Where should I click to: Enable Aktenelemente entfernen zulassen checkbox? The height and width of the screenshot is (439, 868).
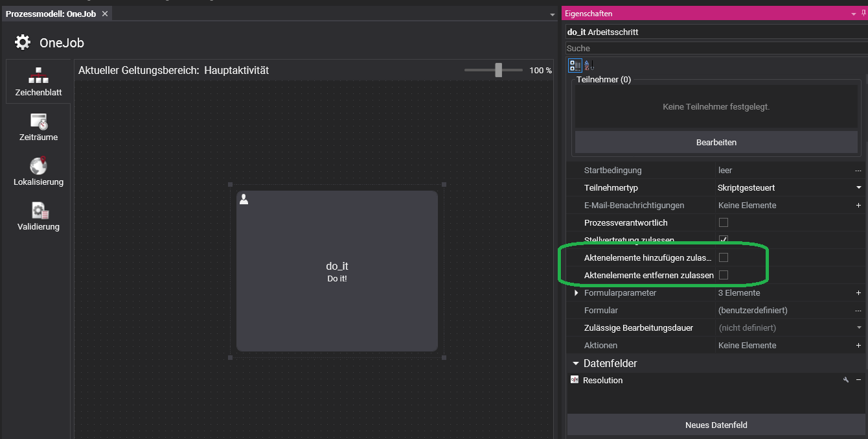(x=724, y=276)
